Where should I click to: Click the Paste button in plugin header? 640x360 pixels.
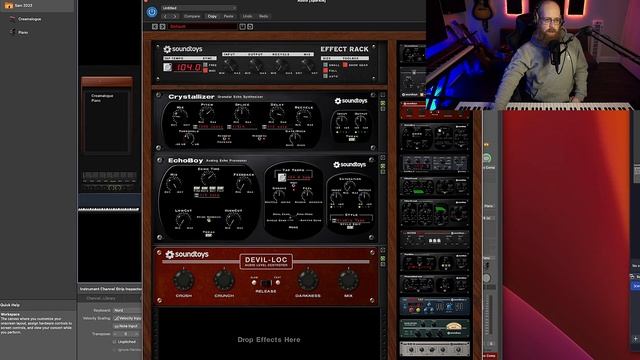click(229, 16)
